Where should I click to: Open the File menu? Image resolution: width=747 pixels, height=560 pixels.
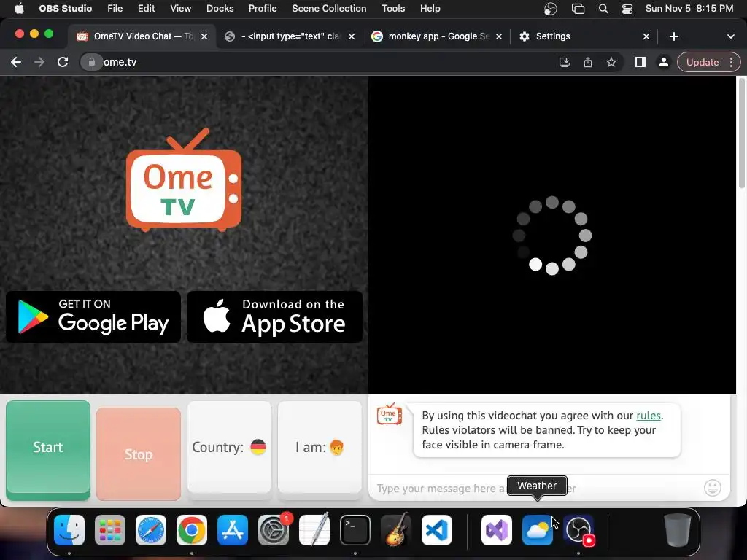pyautogui.click(x=115, y=9)
